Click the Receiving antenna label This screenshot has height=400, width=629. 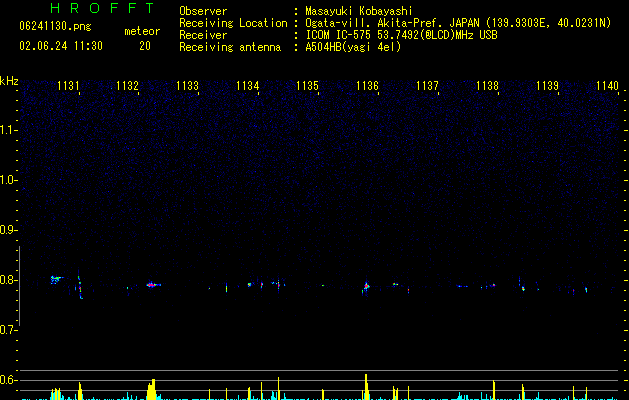(x=230, y=47)
